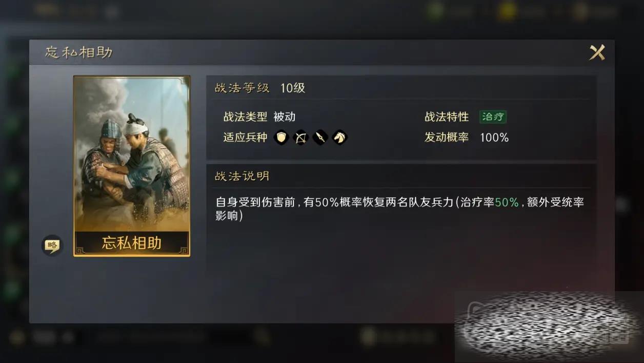
Task: Close the 忘私相助 panel with crossed-swords icon
Action: point(597,52)
